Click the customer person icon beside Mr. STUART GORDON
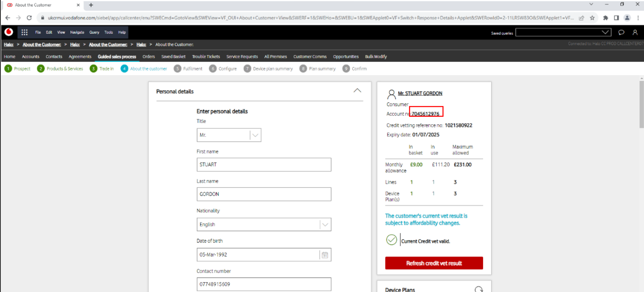Viewport: 644px width, 292px height. [x=391, y=95]
